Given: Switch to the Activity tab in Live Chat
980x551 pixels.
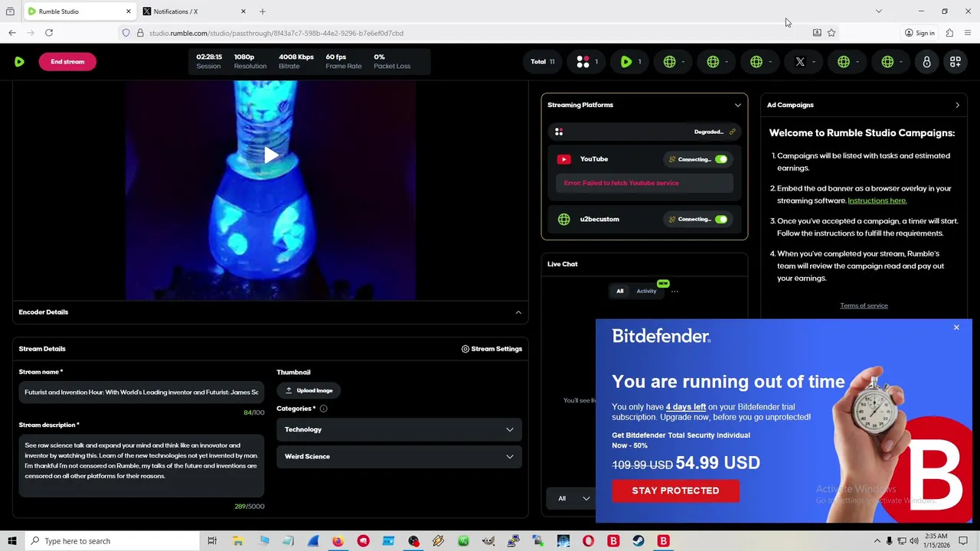Looking at the screenshot, I should click(646, 291).
